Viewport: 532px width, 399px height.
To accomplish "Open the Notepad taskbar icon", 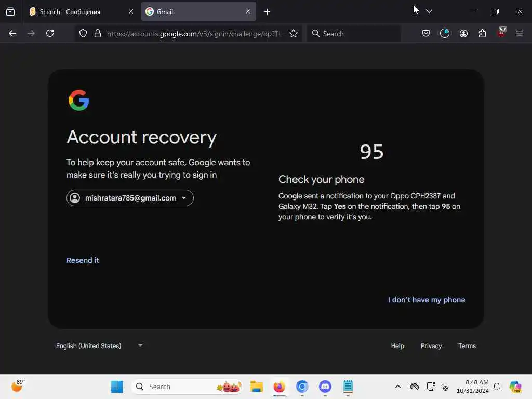I will click(x=348, y=387).
